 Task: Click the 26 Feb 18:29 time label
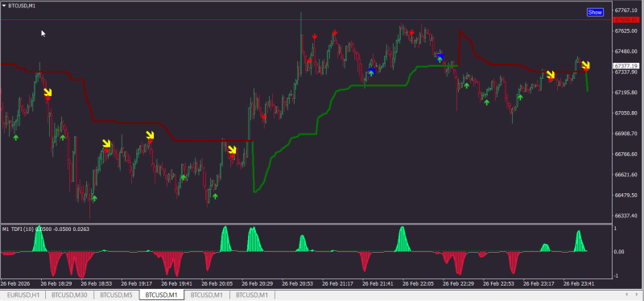pos(56,283)
